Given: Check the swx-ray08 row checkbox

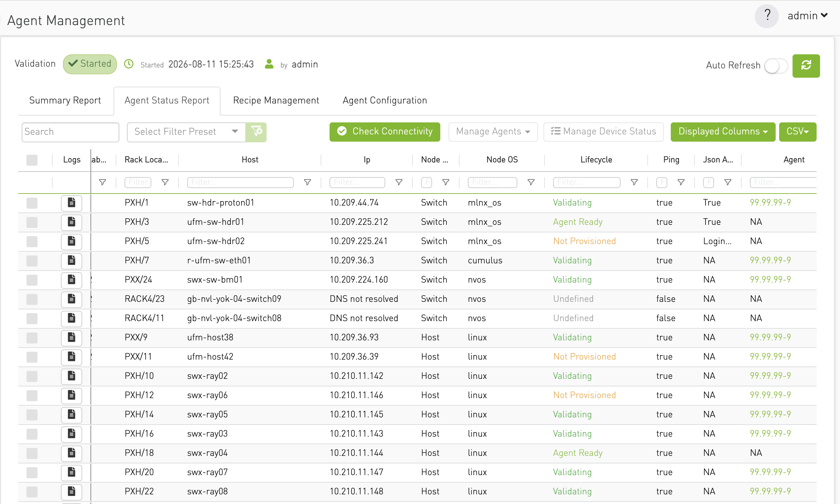Looking at the screenshot, I should pyautogui.click(x=32, y=492).
